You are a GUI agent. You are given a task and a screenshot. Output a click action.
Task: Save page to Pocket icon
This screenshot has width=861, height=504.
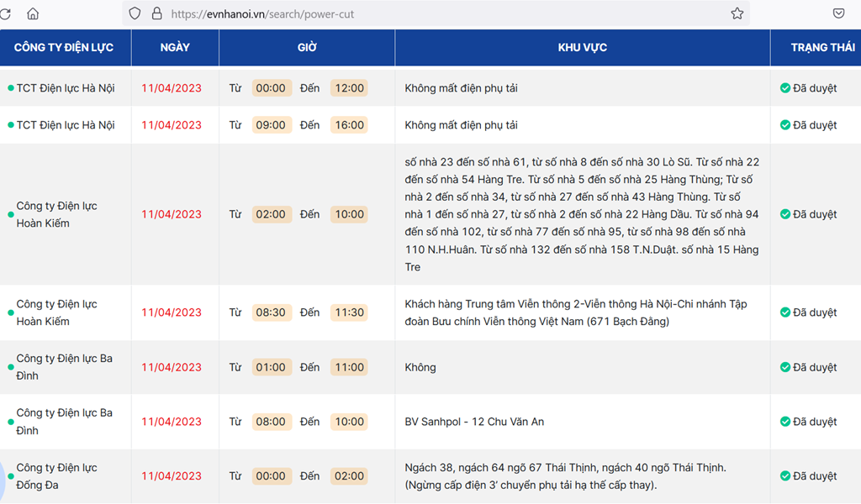tap(838, 13)
